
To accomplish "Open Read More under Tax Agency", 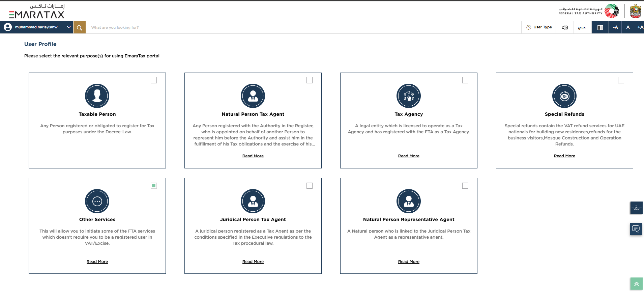I will pyautogui.click(x=409, y=156).
